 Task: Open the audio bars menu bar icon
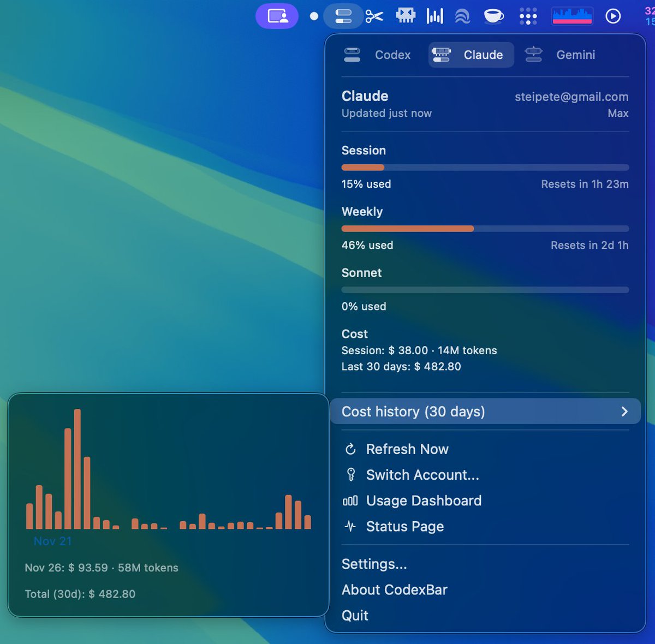pyautogui.click(x=434, y=16)
